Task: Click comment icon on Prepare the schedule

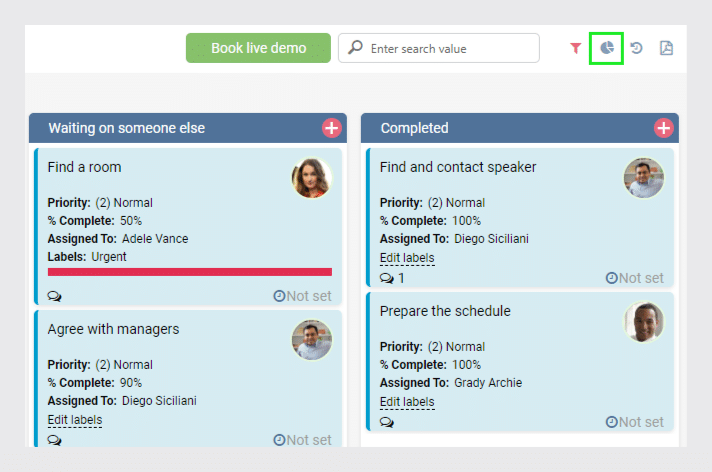Action: click(x=386, y=422)
